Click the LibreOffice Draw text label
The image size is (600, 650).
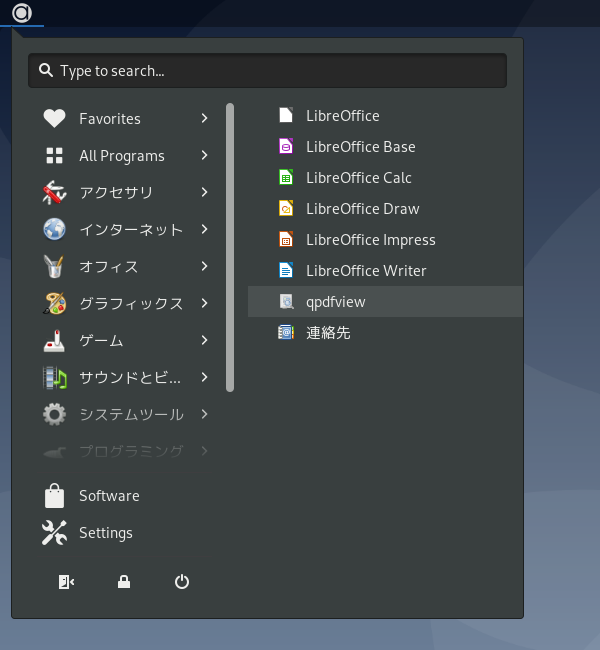363,209
